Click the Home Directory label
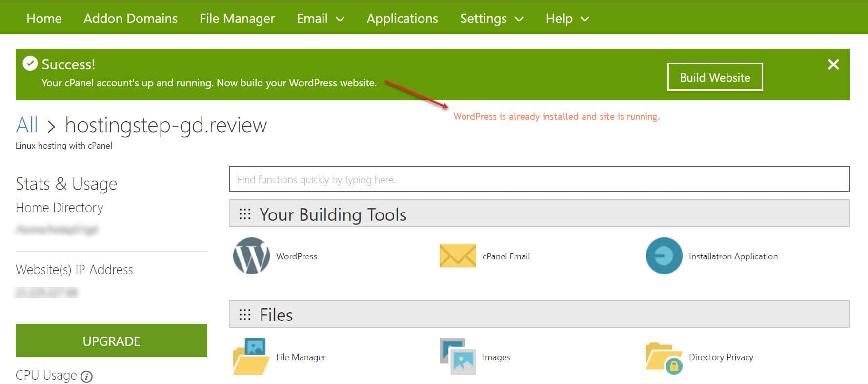This screenshot has width=868, height=384. [x=60, y=208]
